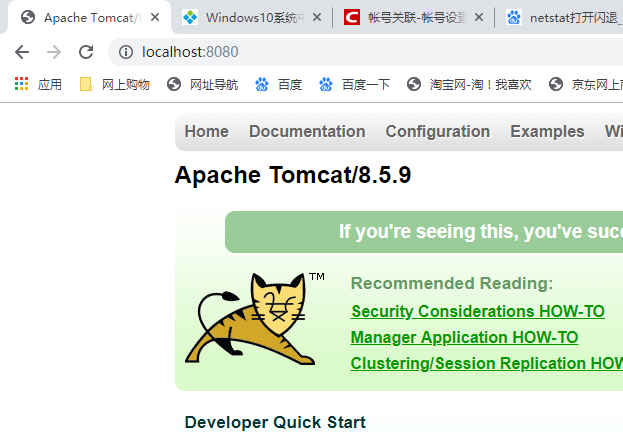Click the red C favicon on 帐号关联 tab
This screenshot has height=432, width=623.
[x=352, y=17]
